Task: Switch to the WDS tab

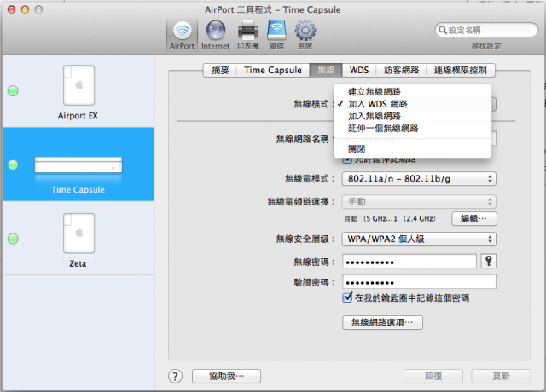Action: coord(359,70)
